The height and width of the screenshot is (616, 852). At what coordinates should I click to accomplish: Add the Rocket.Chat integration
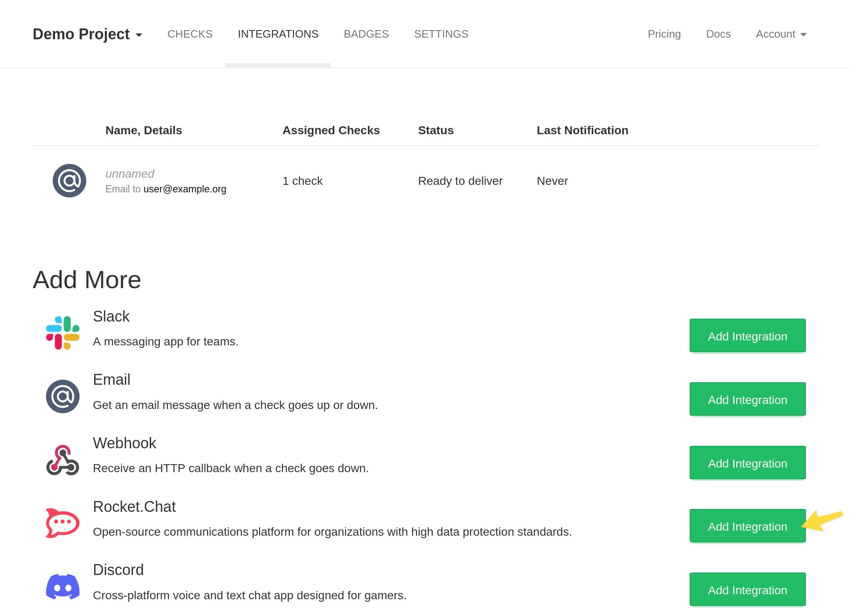747,526
